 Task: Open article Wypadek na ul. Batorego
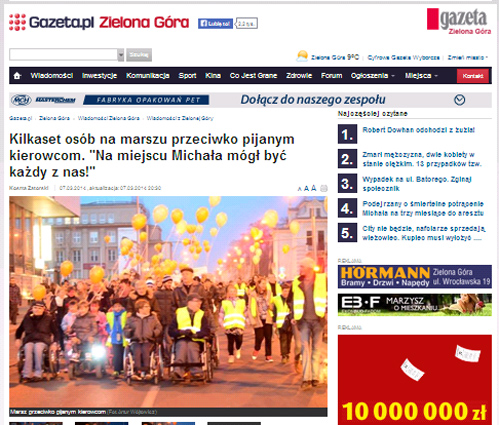pyautogui.click(x=417, y=184)
